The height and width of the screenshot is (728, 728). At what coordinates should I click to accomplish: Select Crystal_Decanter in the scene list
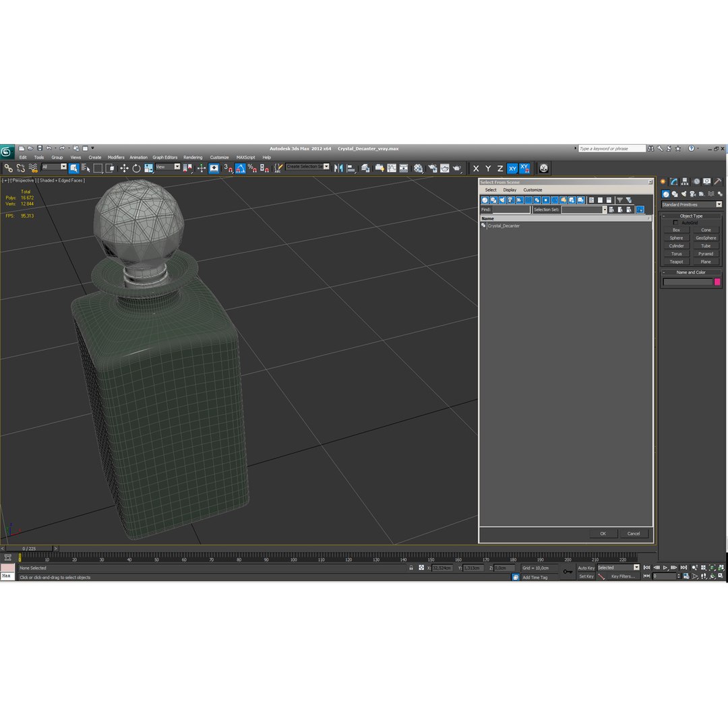(x=504, y=226)
